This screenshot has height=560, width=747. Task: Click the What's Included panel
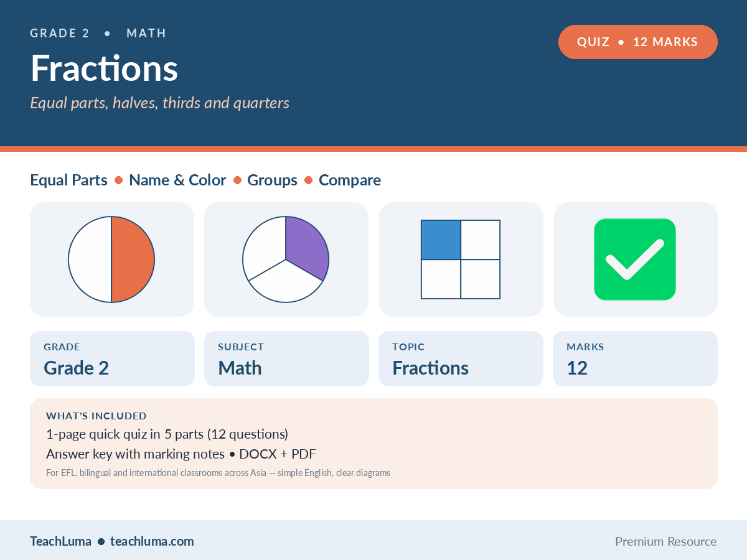tap(374, 444)
